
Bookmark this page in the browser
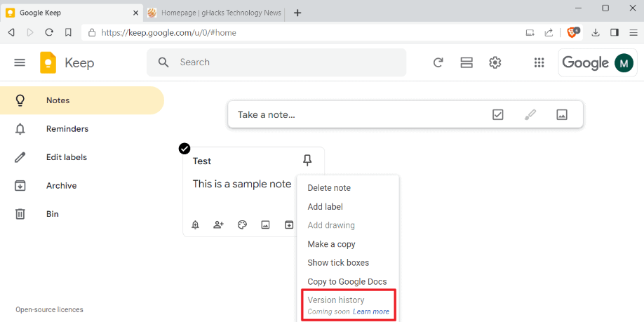click(68, 32)
